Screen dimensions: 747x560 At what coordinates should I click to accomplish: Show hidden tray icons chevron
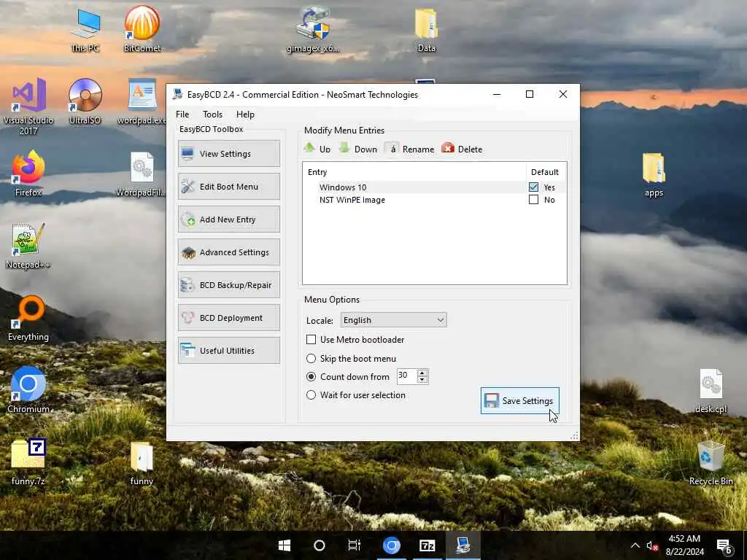tap(635, 545)
